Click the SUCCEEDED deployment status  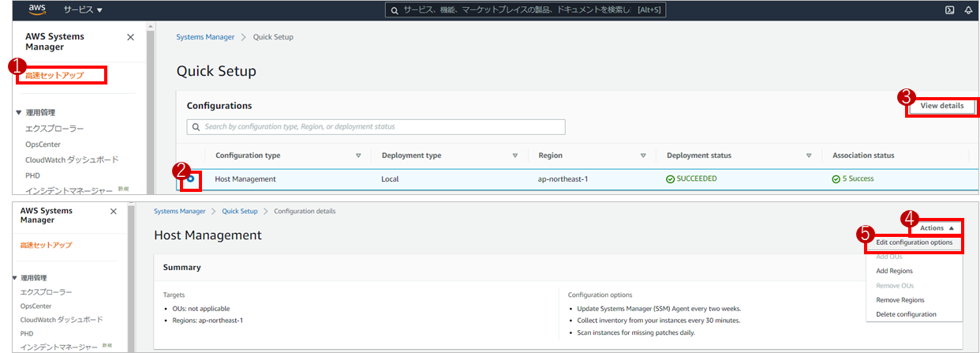(x=697, y=178)
